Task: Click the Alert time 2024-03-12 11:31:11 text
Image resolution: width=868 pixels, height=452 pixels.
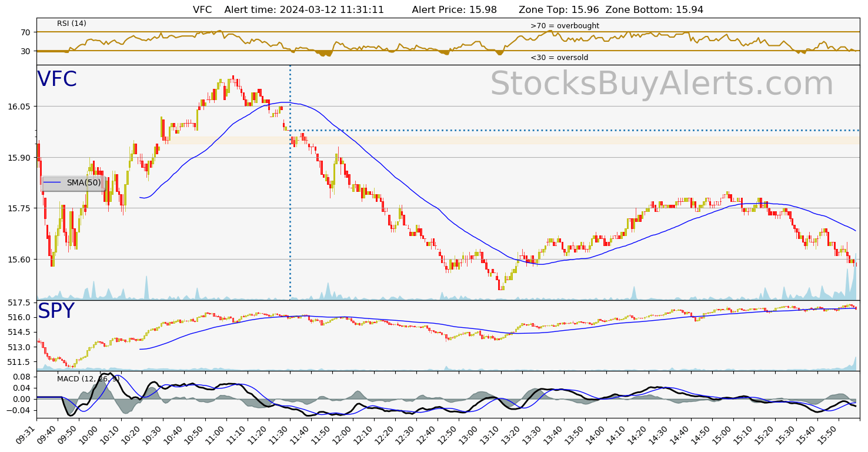Action: click(304, 10)
